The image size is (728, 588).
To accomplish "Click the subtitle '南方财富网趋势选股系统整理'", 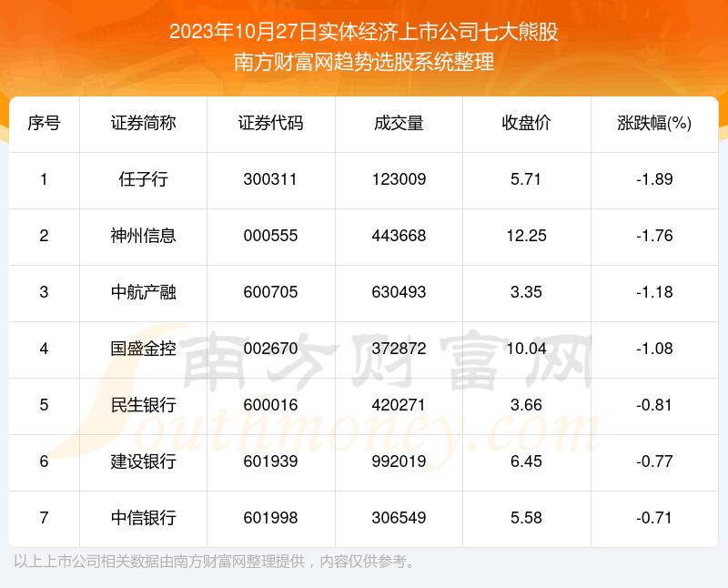I will 363,62.
